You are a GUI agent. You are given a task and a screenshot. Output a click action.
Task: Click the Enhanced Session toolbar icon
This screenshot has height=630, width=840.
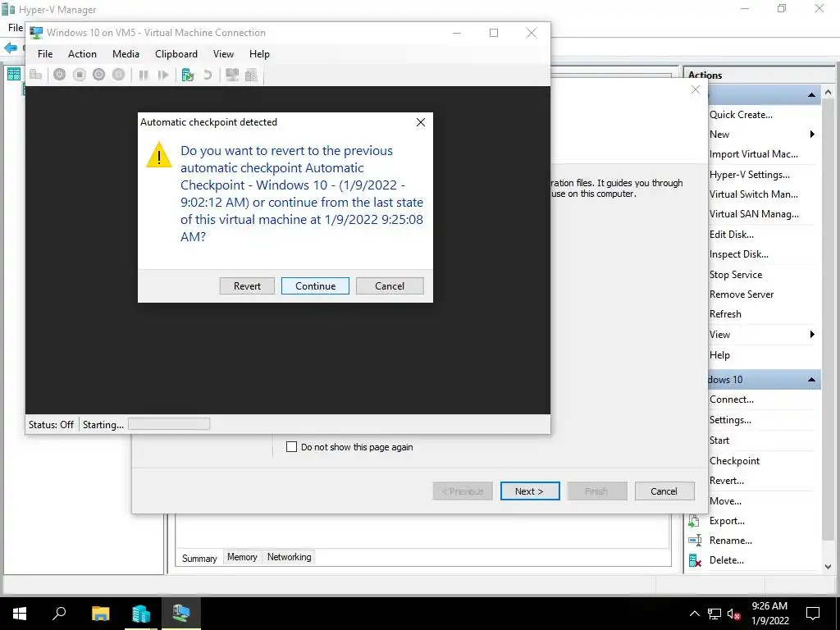232,75
